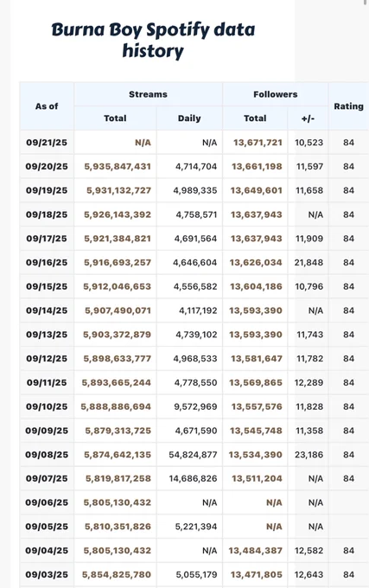Viewport: 369px width, 588px height.
Task: Click the Followers Total column header
Action: coord(255,118)
